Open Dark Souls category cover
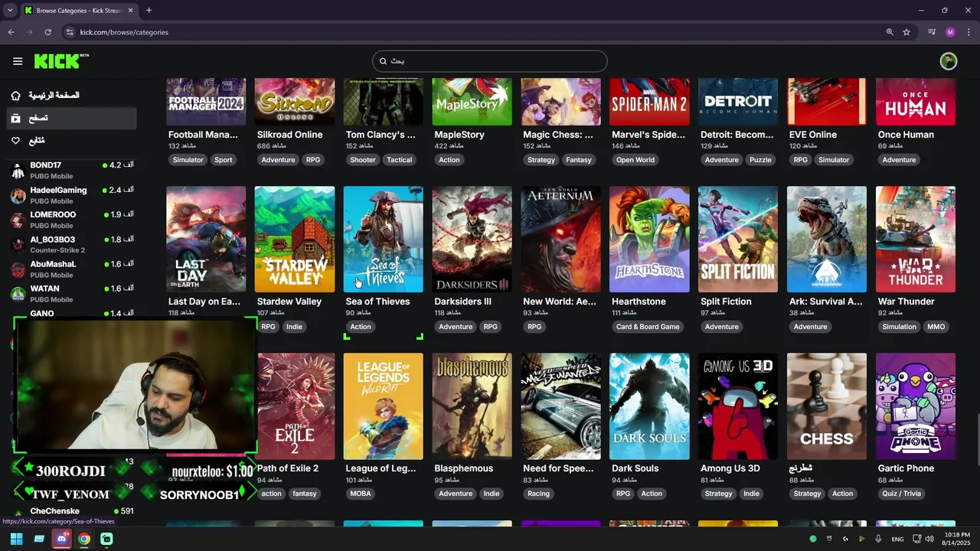Image resolution: width=980 pixels, height=551 pixels. pyautogui.click(x=649, y=406)
